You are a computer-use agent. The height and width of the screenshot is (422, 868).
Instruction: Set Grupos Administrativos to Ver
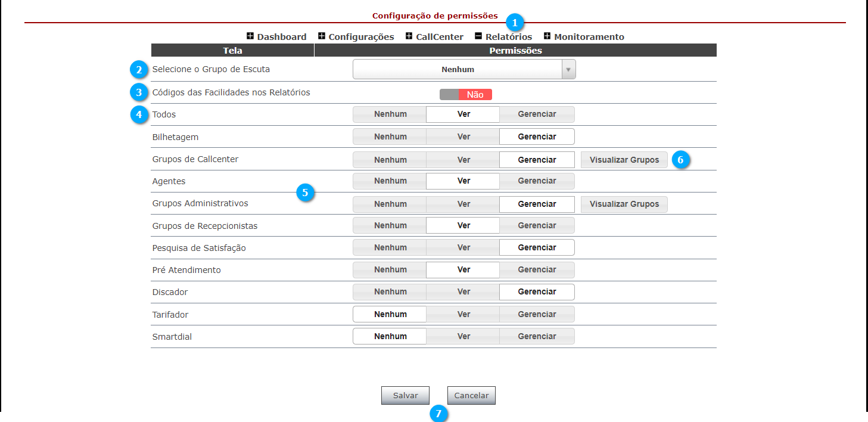(x=463, y=204)
